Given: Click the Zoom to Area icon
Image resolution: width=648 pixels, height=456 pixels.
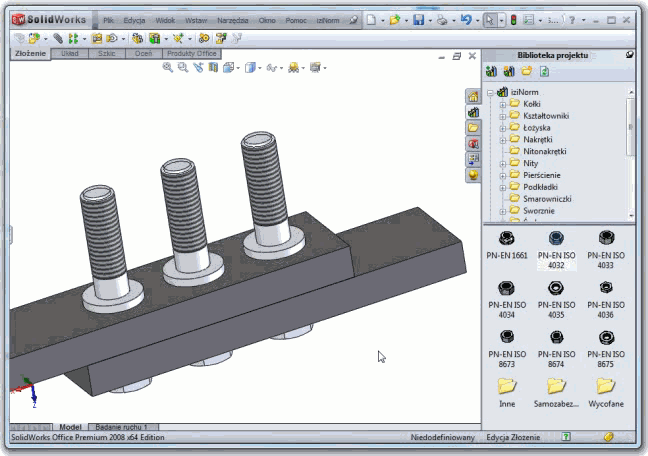Looking at the screenshot, I should [183, 67].
